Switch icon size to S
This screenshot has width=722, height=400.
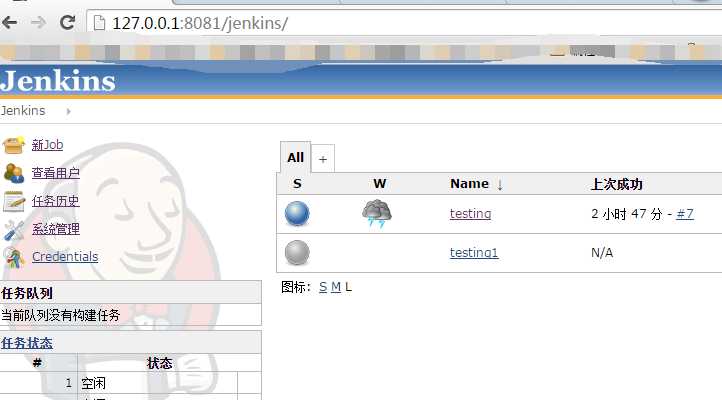323,287
